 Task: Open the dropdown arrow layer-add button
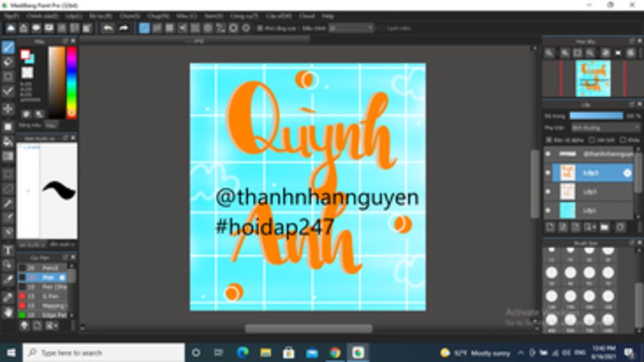(590, 227)
